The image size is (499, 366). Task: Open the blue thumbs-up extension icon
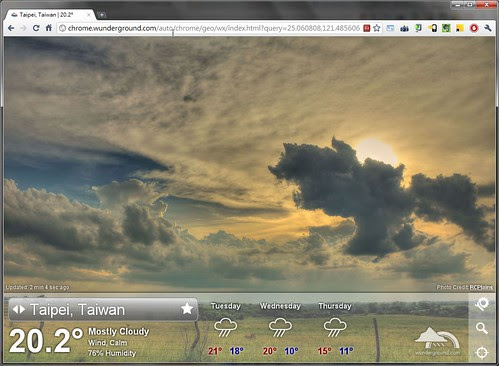(404, 28)
